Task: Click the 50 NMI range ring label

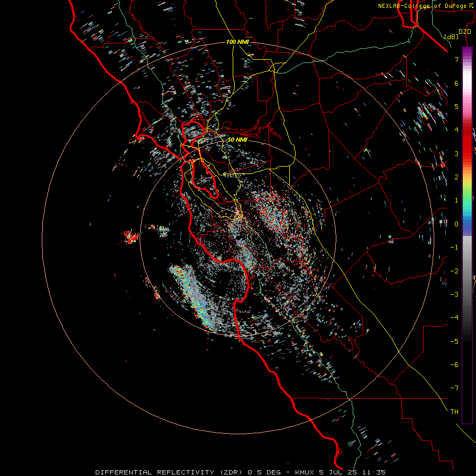Action: click(237, 140)
